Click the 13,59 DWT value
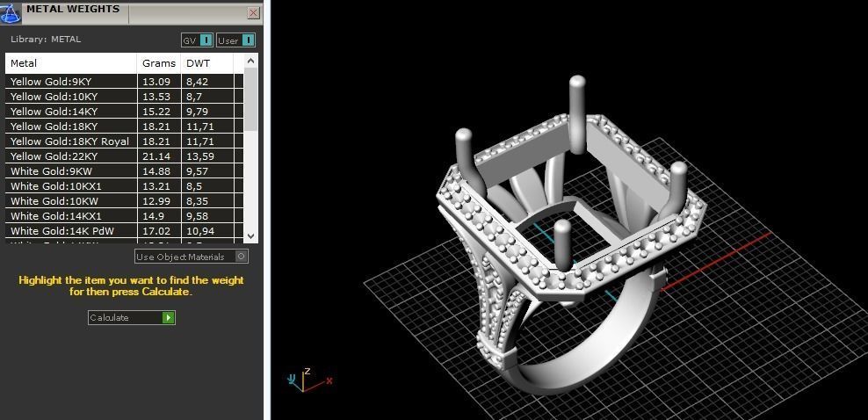The height and width of the screenshot is (420, 868). click(x=199, y=156)
